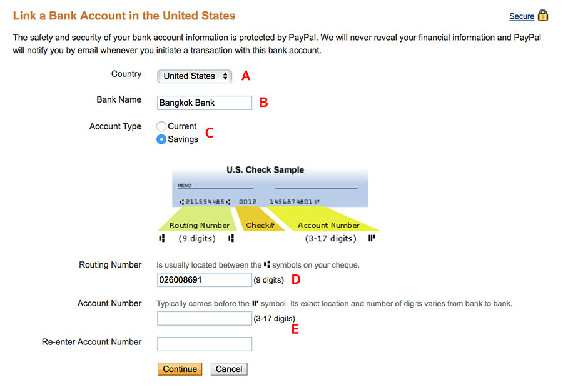Click the account symbol icon in helper text
The image size is (563, 392).
click(255, 303)
